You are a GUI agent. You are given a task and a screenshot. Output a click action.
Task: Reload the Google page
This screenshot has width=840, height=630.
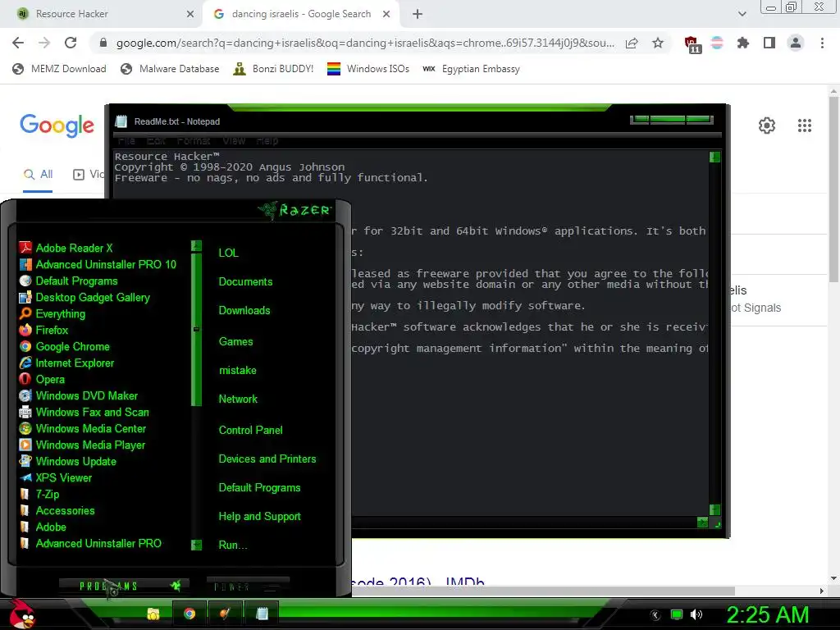coord(71,43)
